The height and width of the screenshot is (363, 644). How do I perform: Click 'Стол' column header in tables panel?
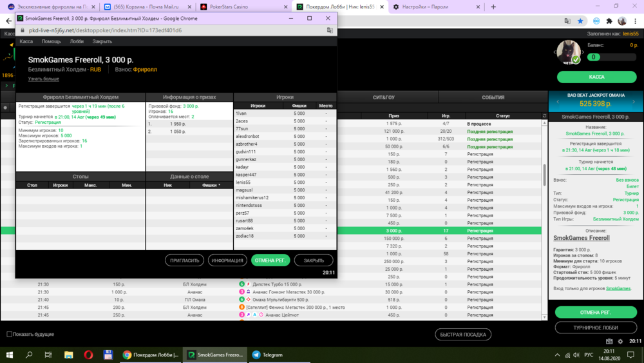32,185
